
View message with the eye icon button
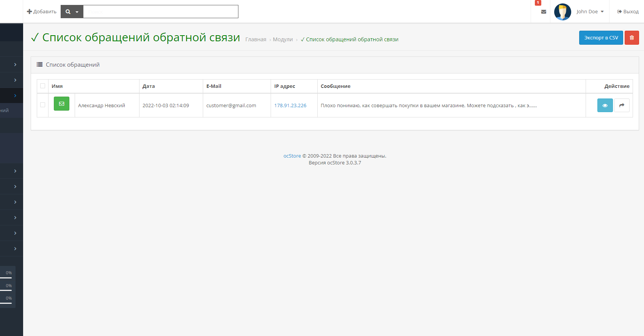click(605, 105)
